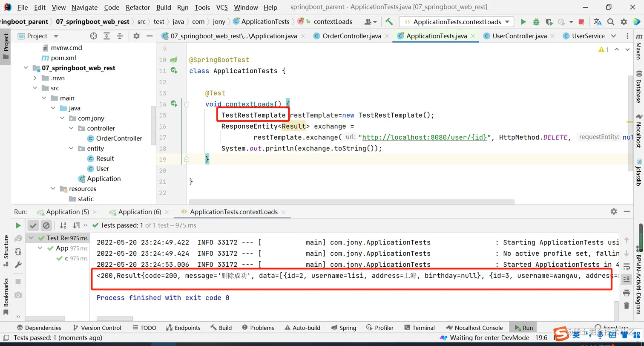Switch to the Application (5) run tab
The height and width of the screenshot is (346, 644).
pos(68,212)
